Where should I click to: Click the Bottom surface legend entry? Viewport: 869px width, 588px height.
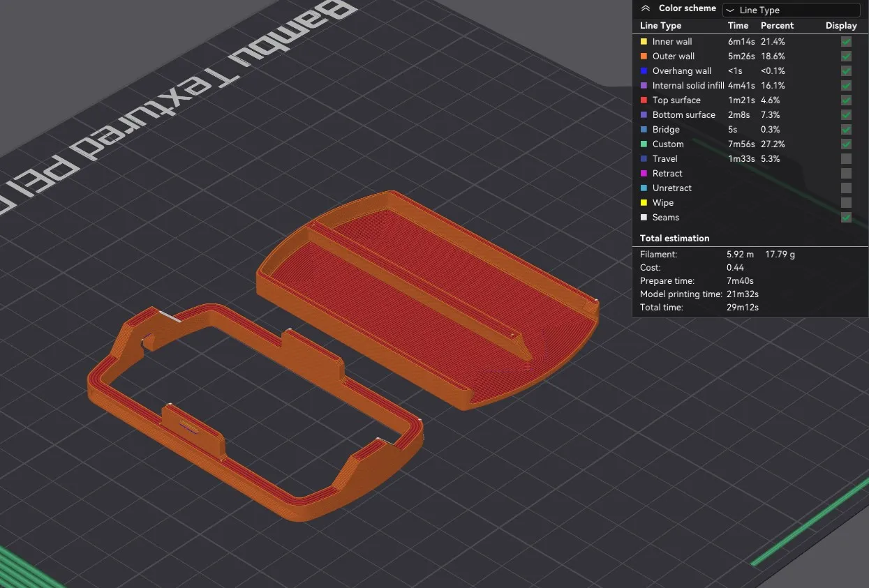point(683,115)
